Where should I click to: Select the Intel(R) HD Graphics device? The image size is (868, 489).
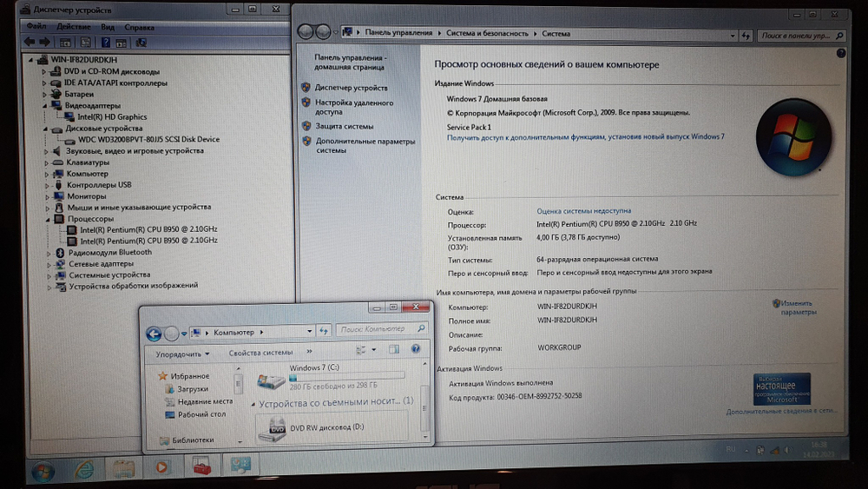(x=112, y=116)
